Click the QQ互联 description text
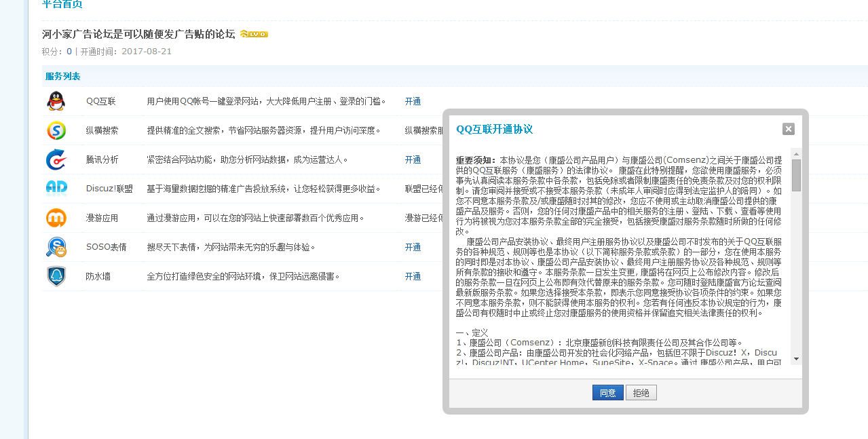868x439 pixels. click(267, 102)
